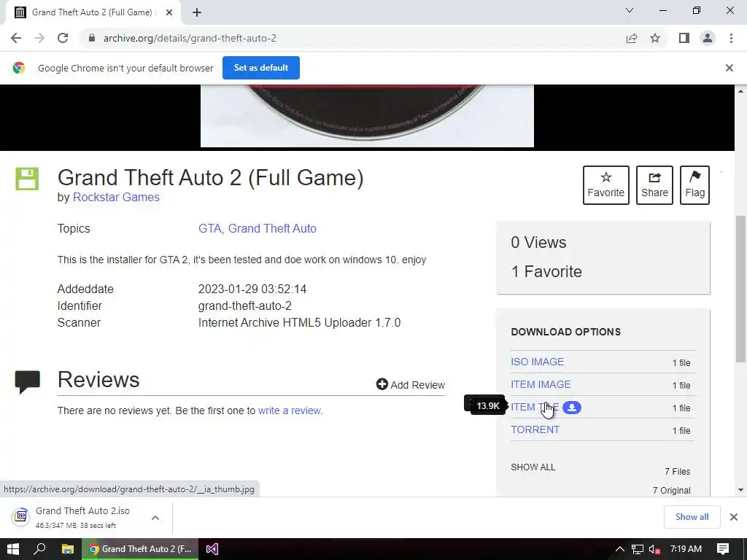Open network status tray icon
Image resolution: width=747 pixels, height=560 pixels.
coord(637,550)
